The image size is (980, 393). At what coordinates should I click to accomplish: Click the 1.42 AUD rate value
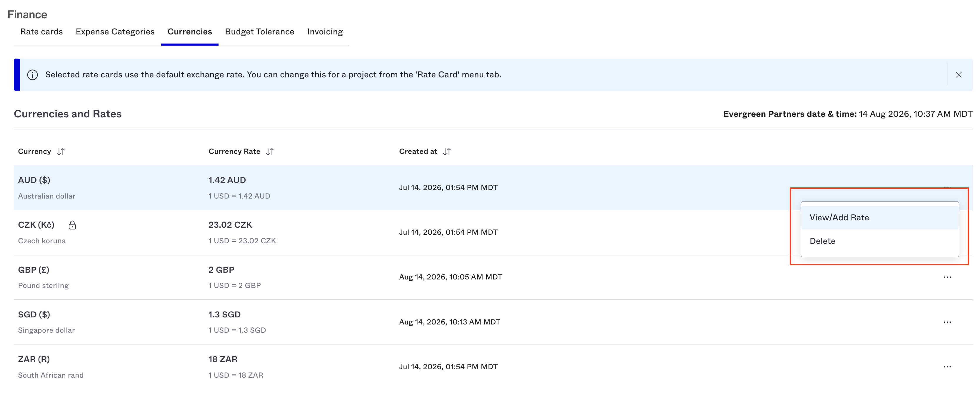pyautogui.click(x=227, y=180)
